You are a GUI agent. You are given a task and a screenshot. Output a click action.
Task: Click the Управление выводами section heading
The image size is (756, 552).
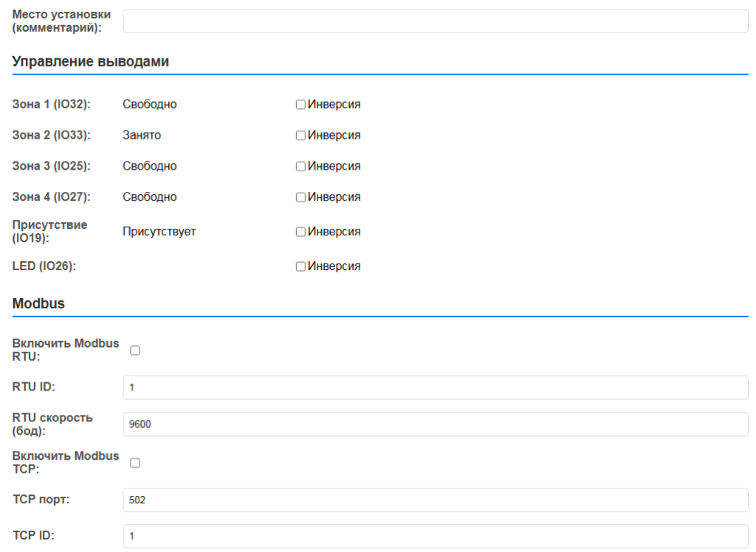pyautogui.click(x=91, y=62)
